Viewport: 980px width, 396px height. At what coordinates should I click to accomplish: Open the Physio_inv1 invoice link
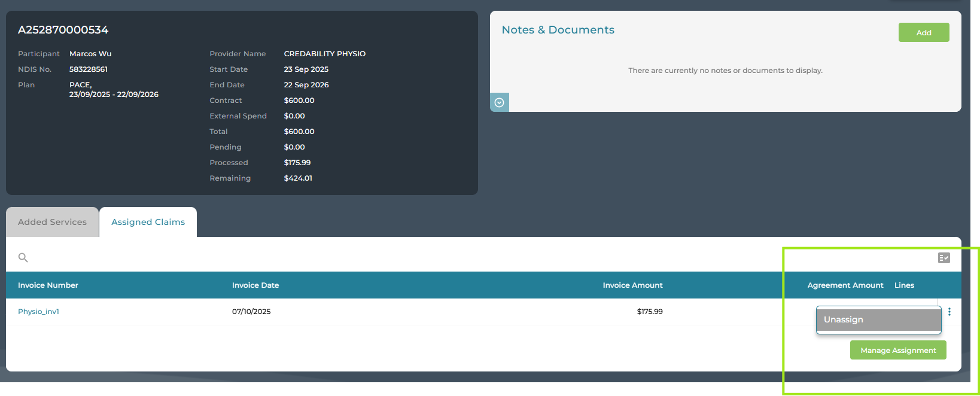[x=38, y=312]
